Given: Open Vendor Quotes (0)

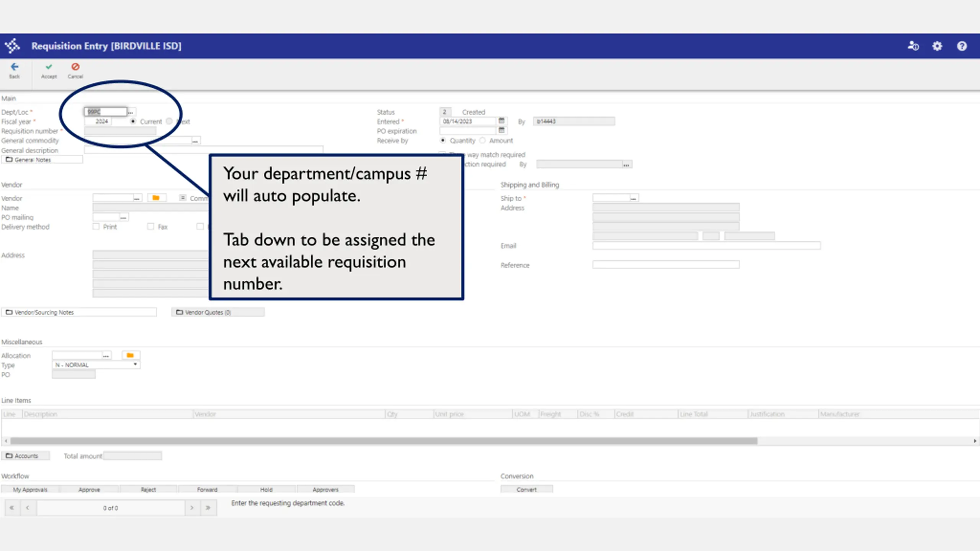Looking at the screenshot, I should tap(218, 312).
